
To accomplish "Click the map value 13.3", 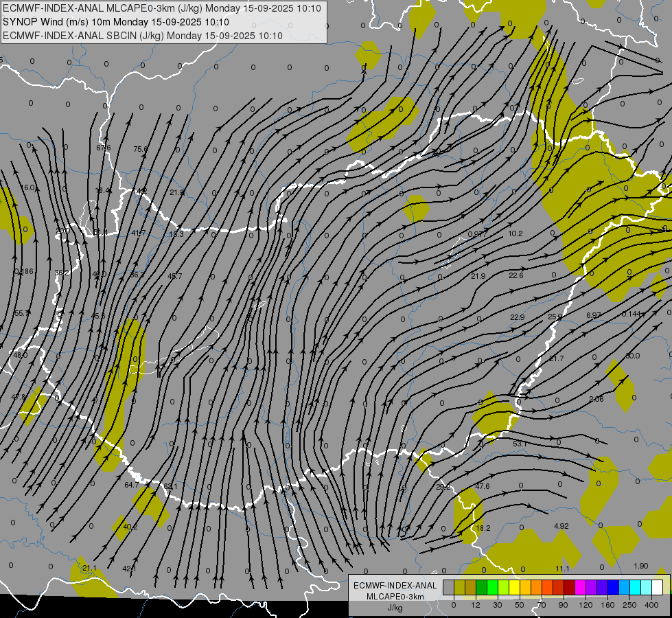I will [176, 234].
